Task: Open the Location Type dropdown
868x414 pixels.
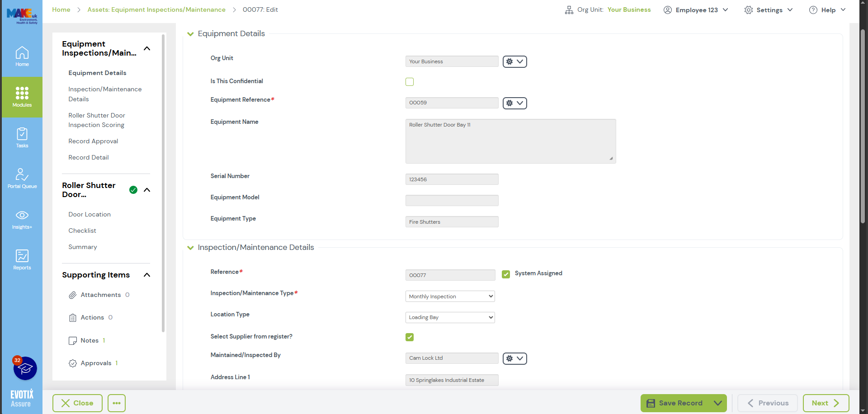Action: 450,317
